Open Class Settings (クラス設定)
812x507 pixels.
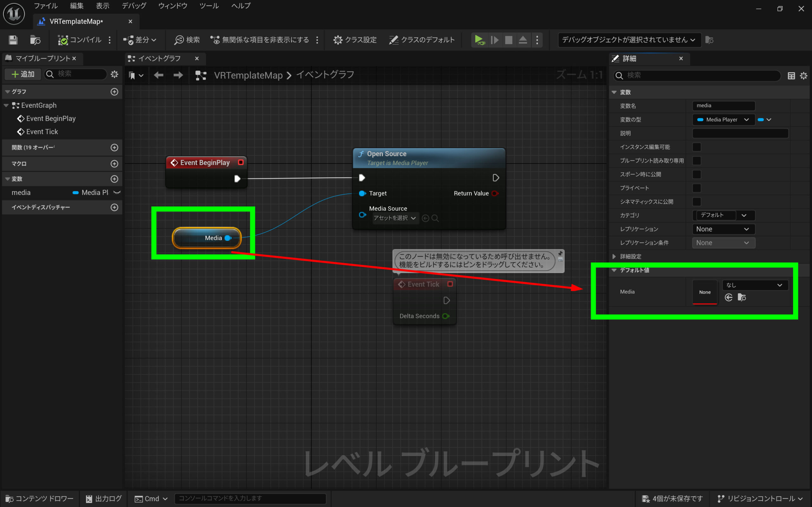point(355,40)
